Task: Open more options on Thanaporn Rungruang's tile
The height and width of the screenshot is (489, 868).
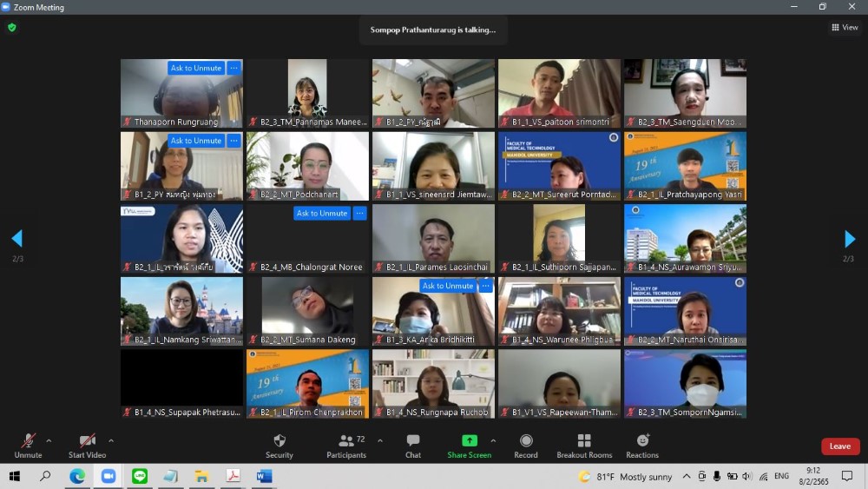Action: (x=233, y=68)
